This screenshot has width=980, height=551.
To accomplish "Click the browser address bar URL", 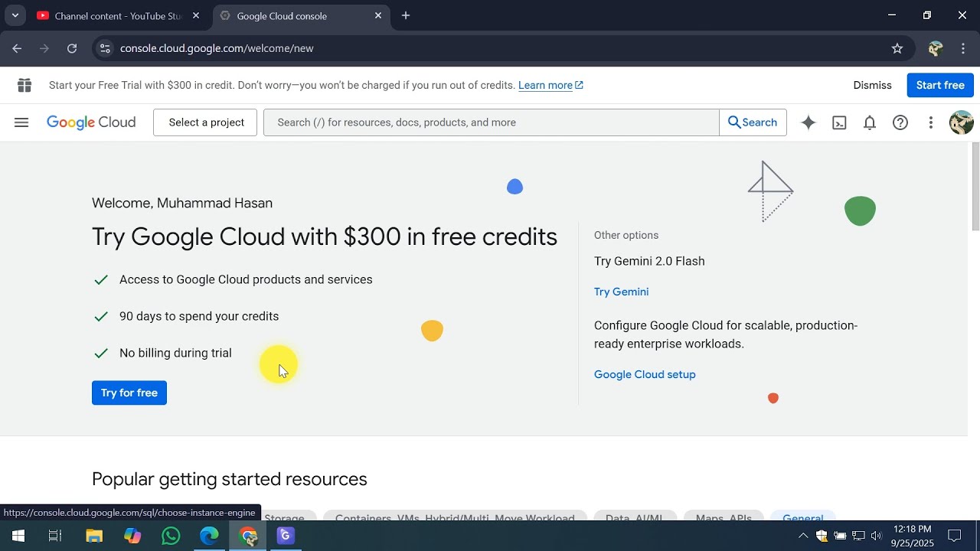I will pos(217,48).
